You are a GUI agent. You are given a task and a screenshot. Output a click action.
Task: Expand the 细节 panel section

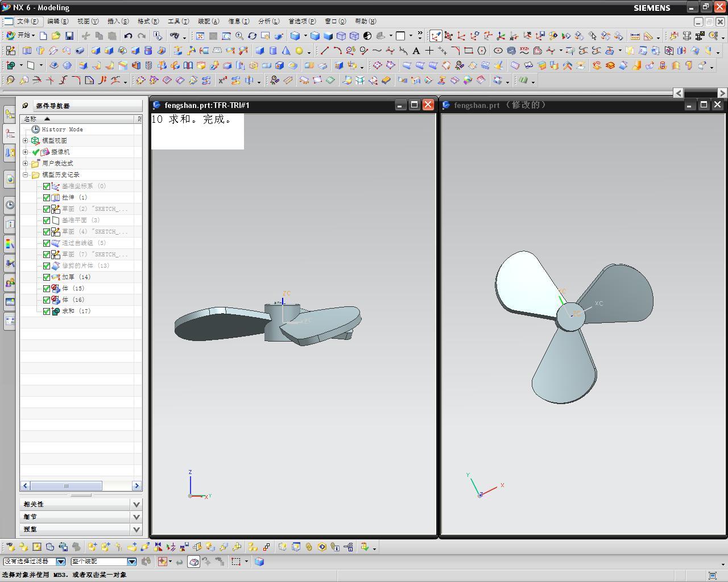click(136, 517)
